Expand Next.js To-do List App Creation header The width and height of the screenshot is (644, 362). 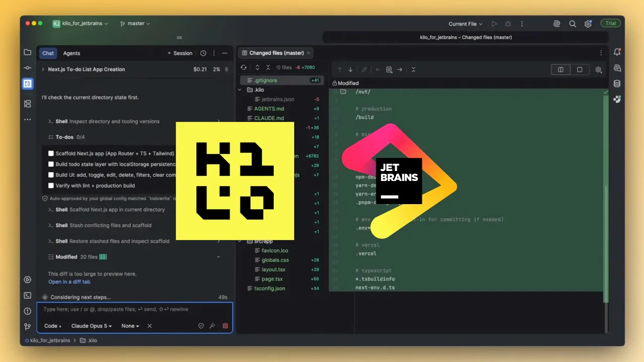43,69
